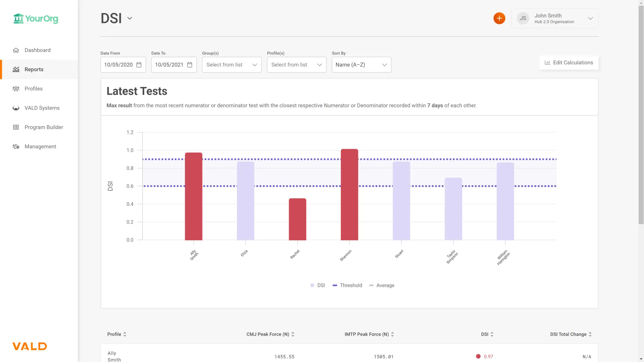Click the Reports chart icon in sidebar
The height and width of the screenshot is (362, 644).
[16, 69]
